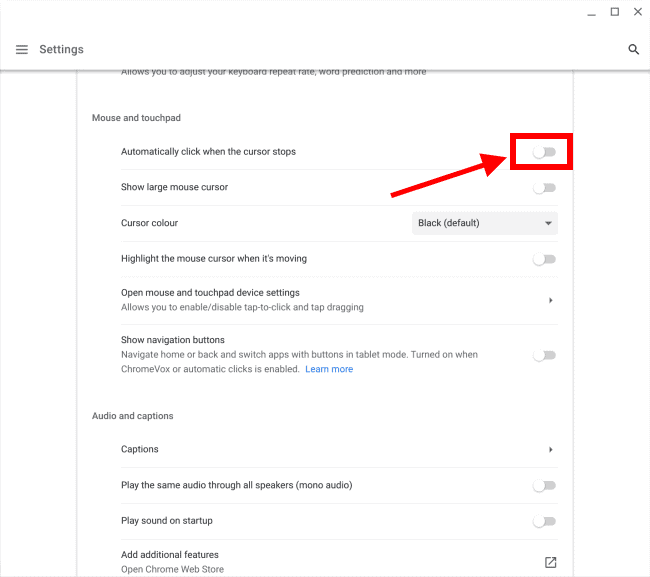Open the Cursor colour dropdown
This screenshot has width=650, height=577.
coord(485,223)
